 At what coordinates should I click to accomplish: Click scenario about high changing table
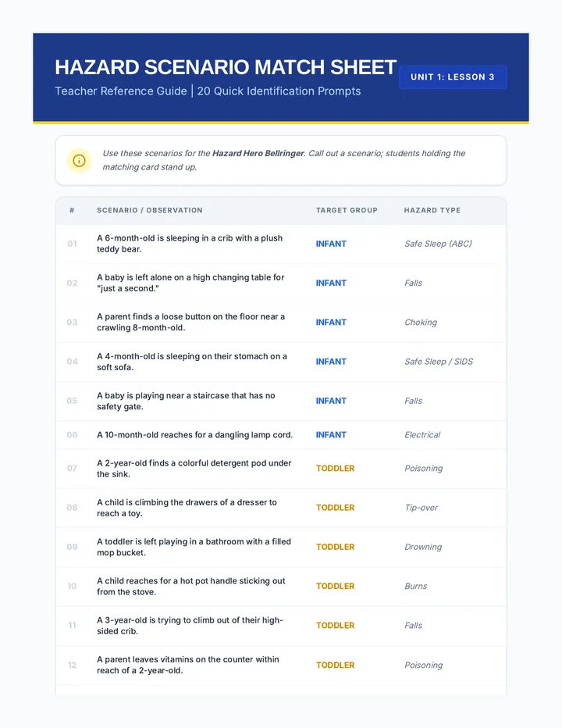(x=190, y=283)
